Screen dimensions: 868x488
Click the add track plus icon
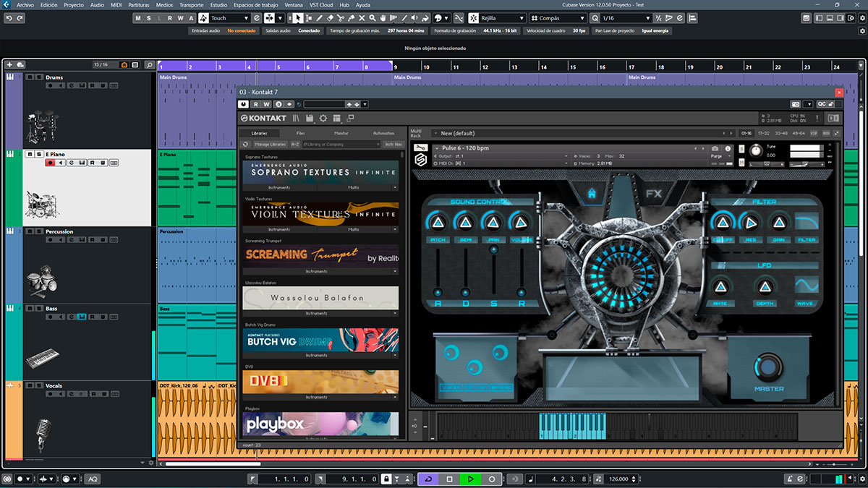pyautogui.click(x=9, y=65)
